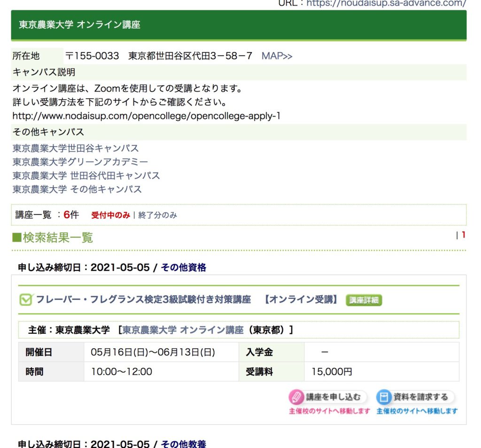Click the 検索結果一覧 heading
Image resolution: width=481 pixels, height=448 pixels.
[x=53, y=238]
